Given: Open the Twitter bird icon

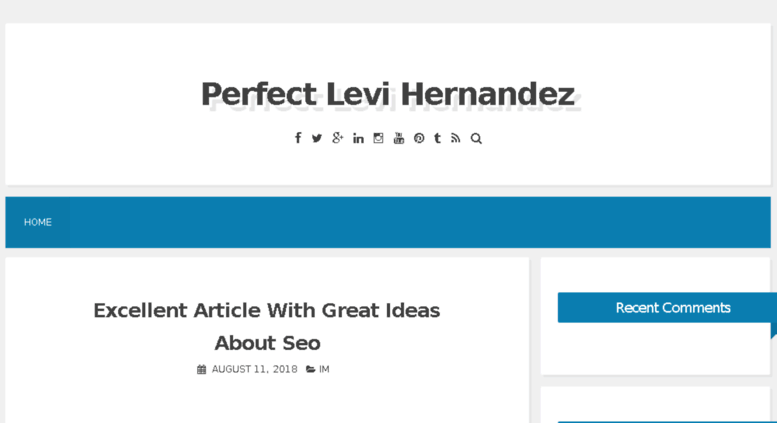Looking at the screenshot, I should point(317,138).
